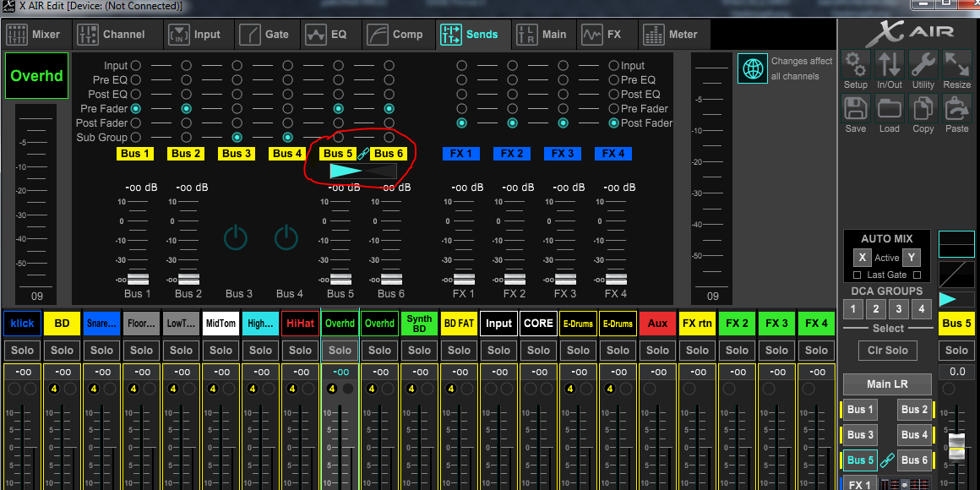Select the Synth BD channel label

tap(419, 324)
